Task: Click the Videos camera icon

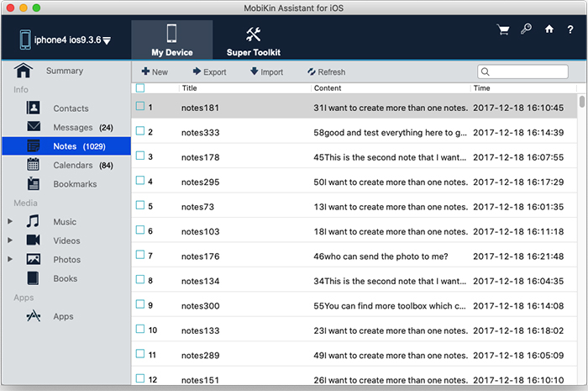Action: 34,240
